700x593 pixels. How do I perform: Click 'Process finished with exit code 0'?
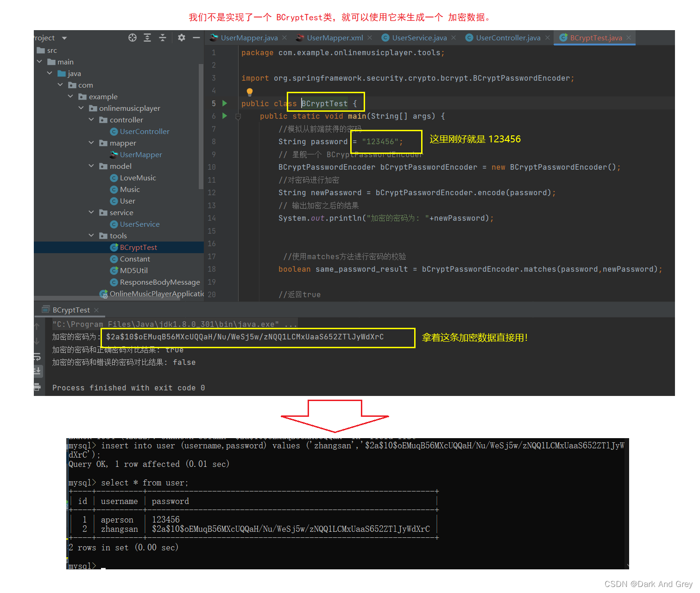click(128, 388)
